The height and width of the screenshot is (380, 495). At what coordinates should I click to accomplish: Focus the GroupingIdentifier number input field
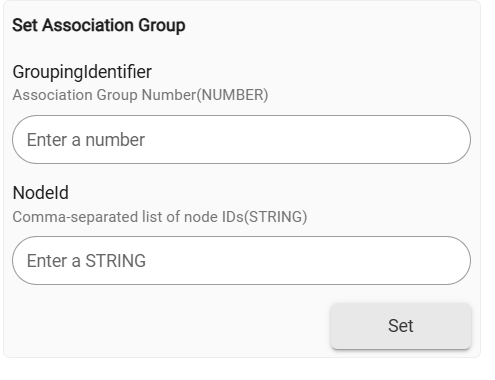[241, 139]
